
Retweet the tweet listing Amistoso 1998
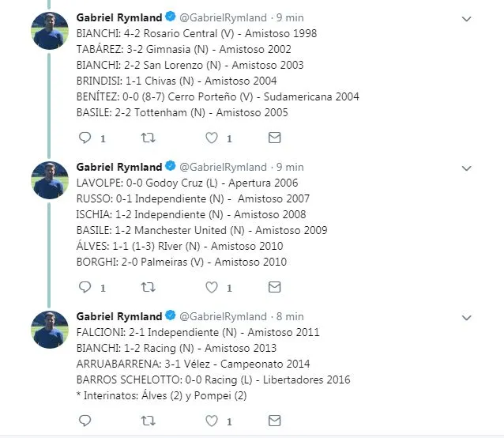click(148, 138)
